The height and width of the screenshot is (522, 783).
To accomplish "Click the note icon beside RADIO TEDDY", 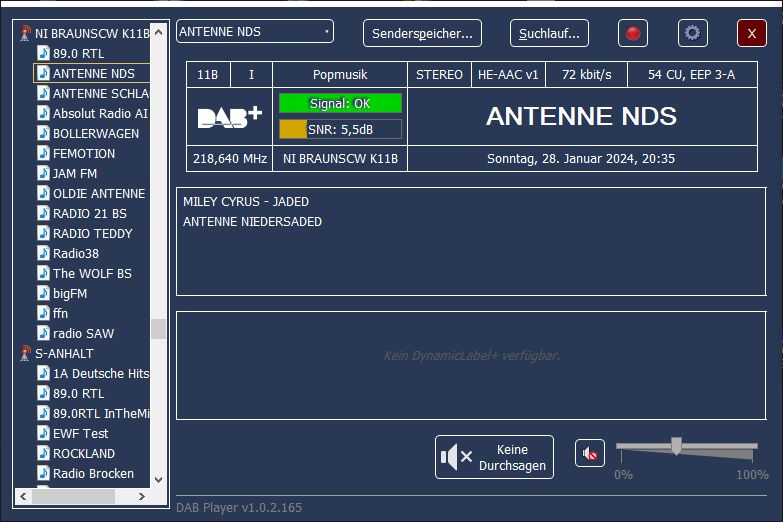I will pos(43,233).
